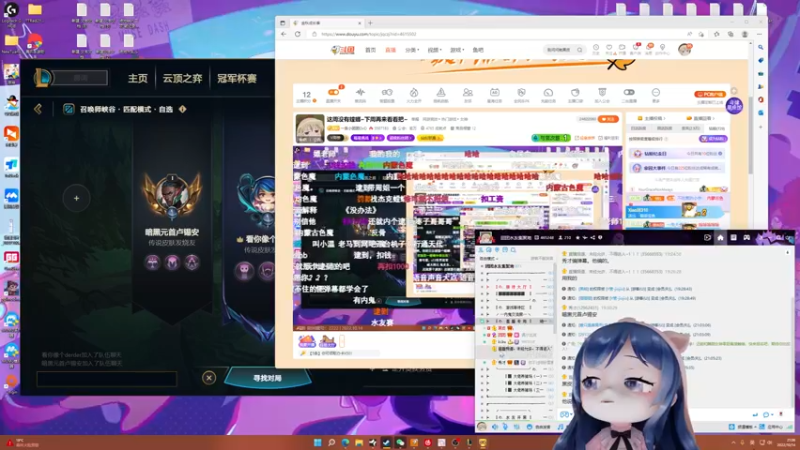Open the 首页 link on Douyu navigation
The width and height of the screenshot is (800, 450).
370,50
